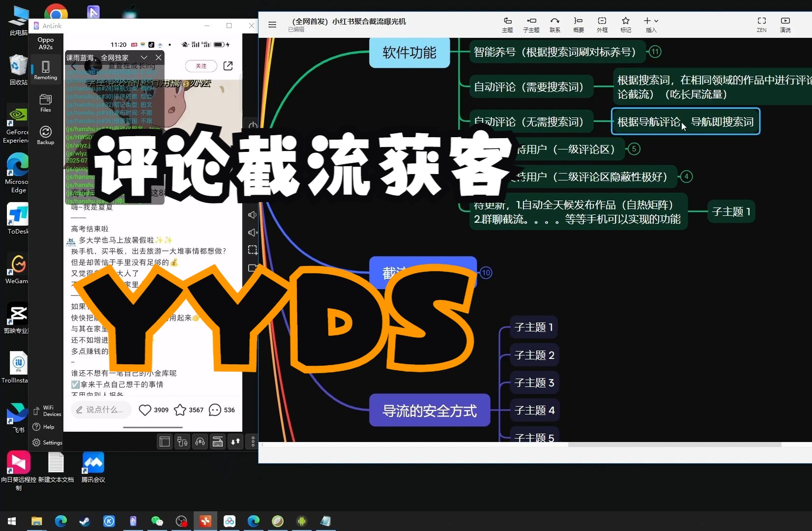This screenshot has width=812, height=531.
Task: Expand the collapsed branch badge 11
Action: pos(655,52)
